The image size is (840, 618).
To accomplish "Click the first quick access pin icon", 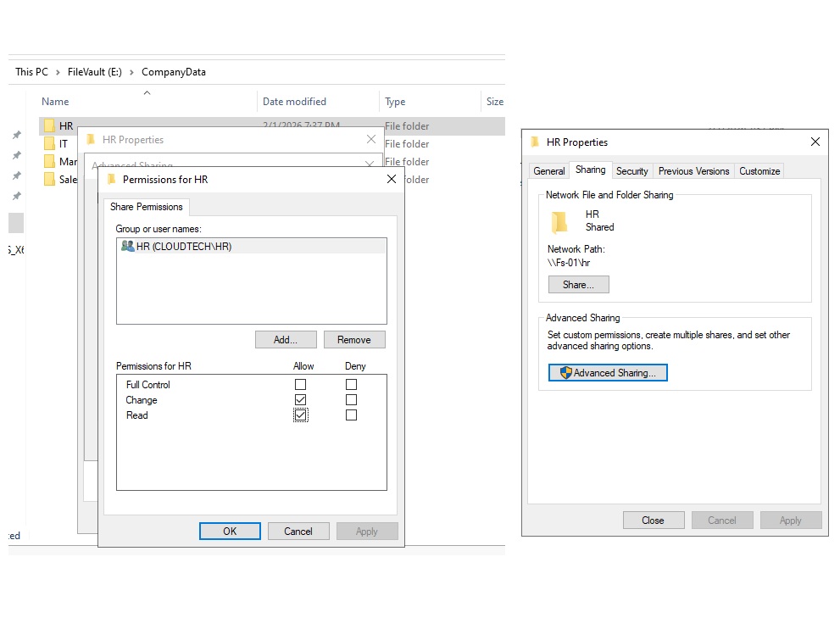I will point(16,136).
